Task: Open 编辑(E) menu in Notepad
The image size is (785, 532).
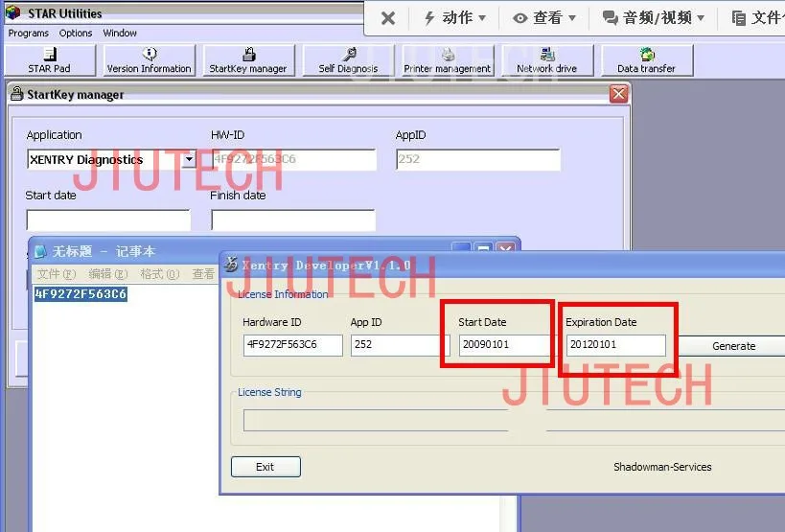Action: (108, 274)
